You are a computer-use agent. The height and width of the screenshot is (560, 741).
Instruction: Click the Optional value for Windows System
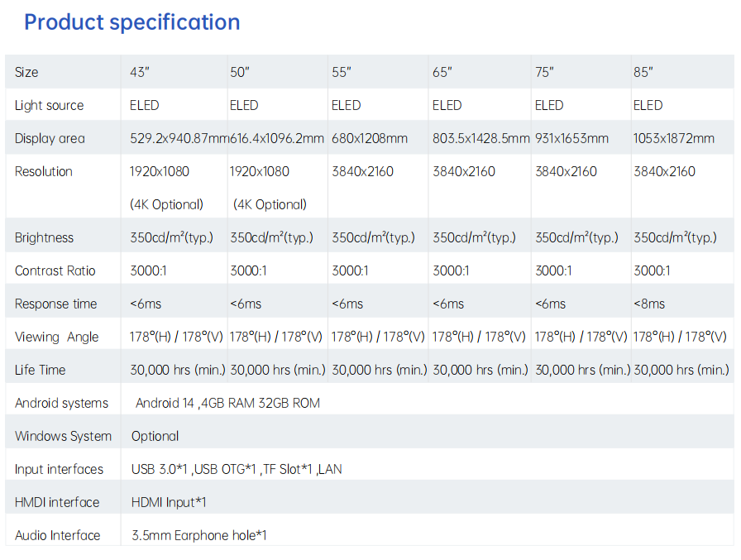click(x=155, y=436)
